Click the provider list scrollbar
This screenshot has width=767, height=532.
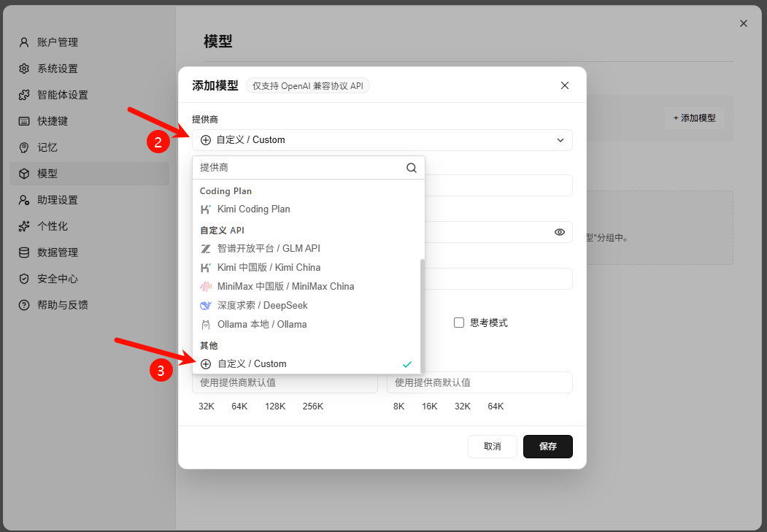[x=422, y=315]
